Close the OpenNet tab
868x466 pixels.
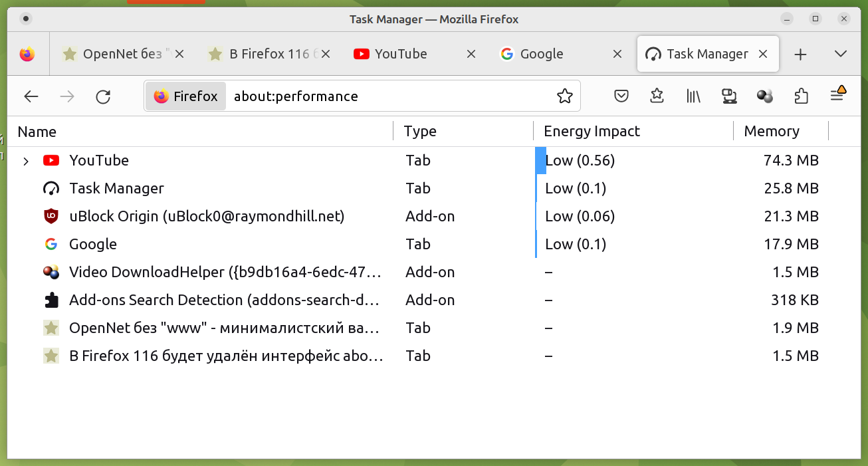[179, 55]
